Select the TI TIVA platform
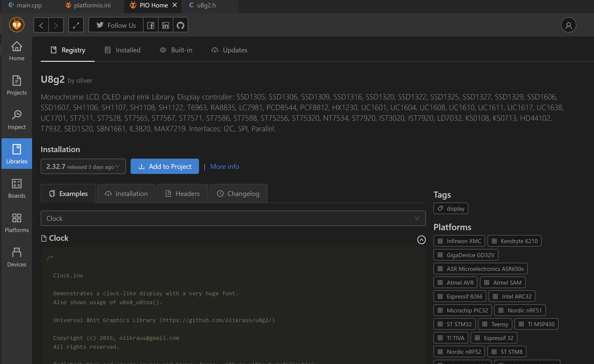The height and width of the screenshot is (364, 594). point(451,338)
